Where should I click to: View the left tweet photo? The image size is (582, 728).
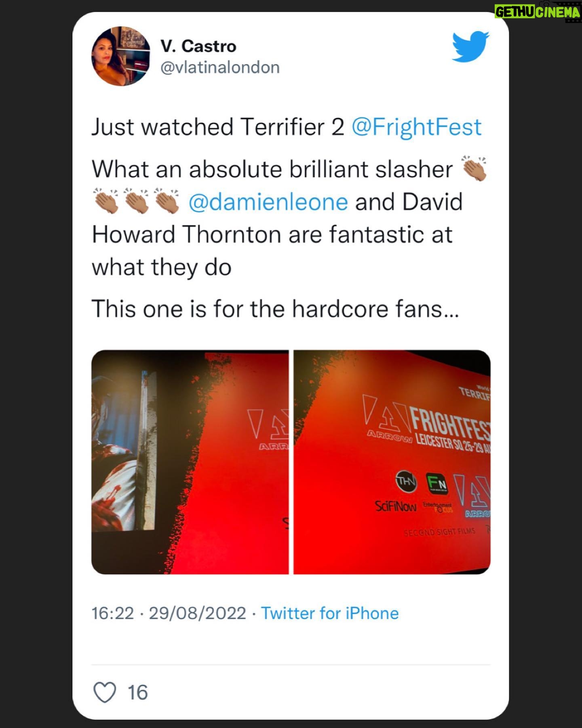190,462
